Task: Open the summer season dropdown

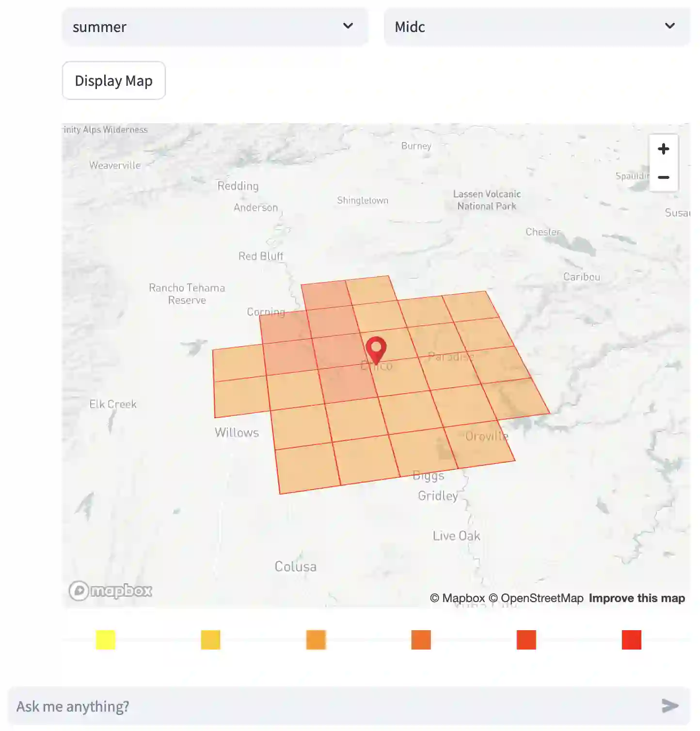Action: (215, 27)
